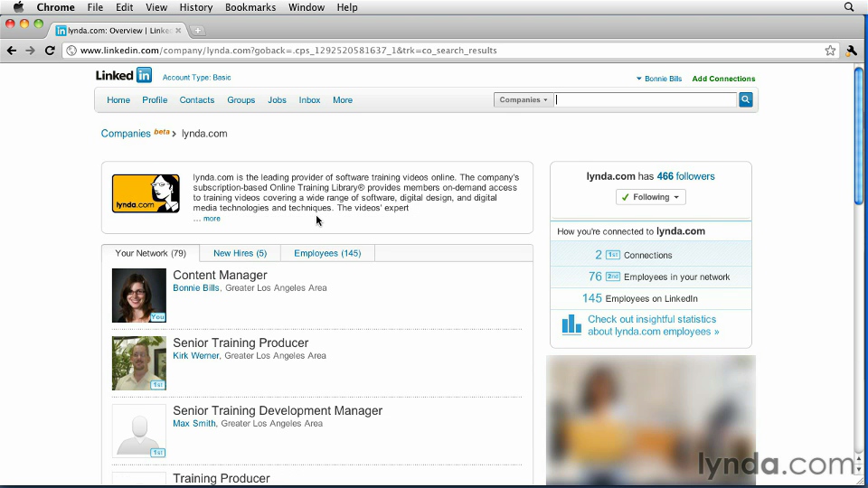
Task: Click the 1st degree Connections badge
Action: point(612,255)
